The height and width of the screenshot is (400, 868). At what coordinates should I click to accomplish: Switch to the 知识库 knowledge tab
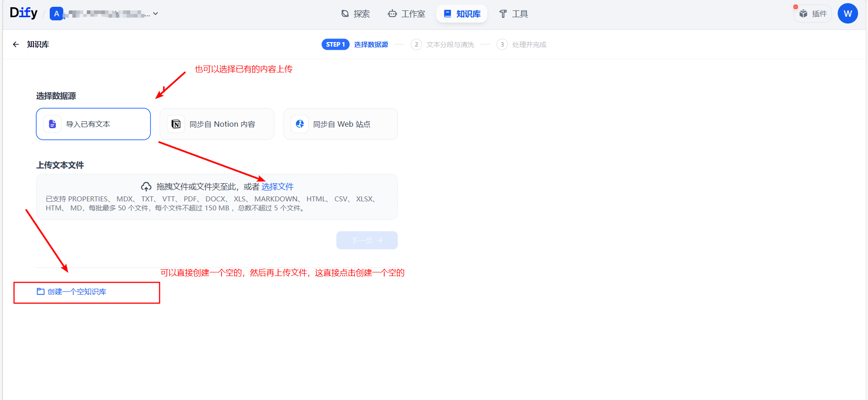(x=462, y=14)
